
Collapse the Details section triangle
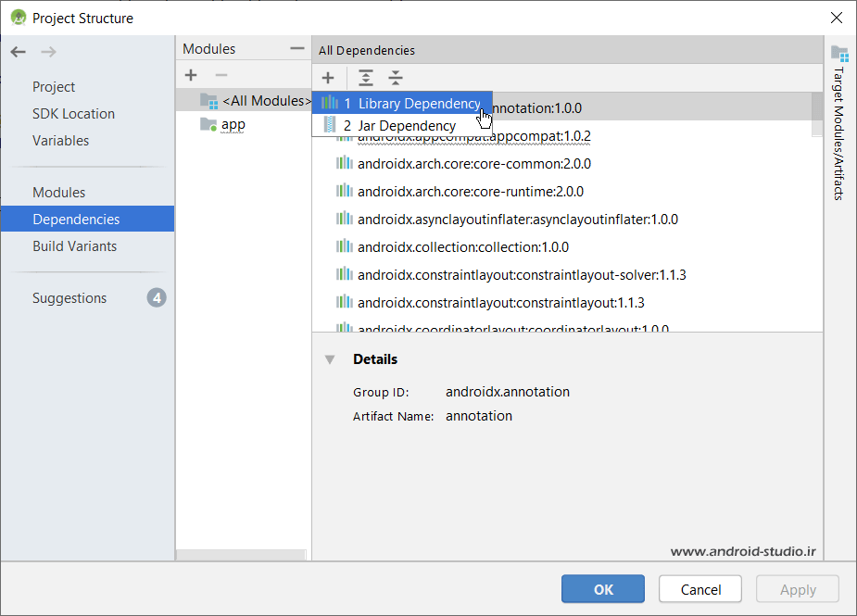point(330,359)
